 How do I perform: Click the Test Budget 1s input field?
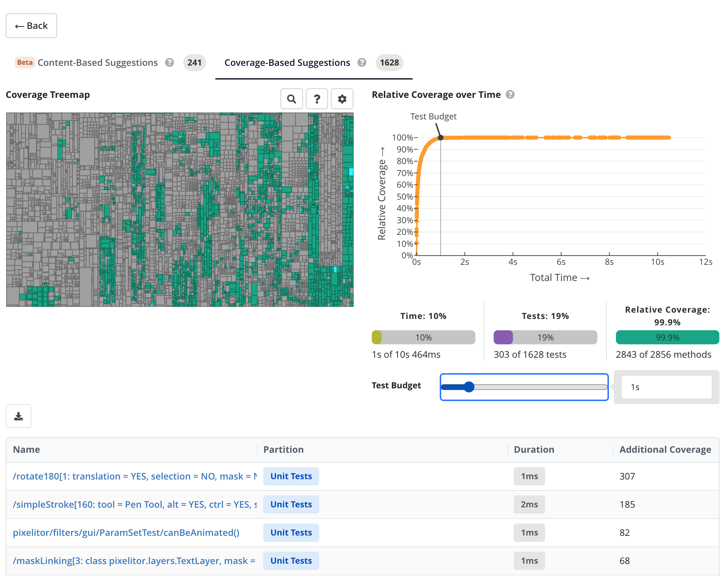tap(667, 387)
